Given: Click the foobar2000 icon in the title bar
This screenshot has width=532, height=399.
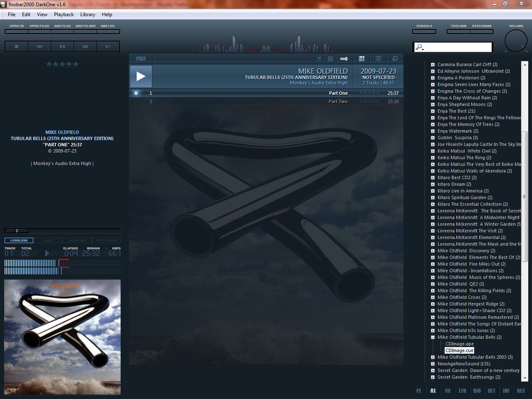Looking at the screenshot, I should click(4, 4).
